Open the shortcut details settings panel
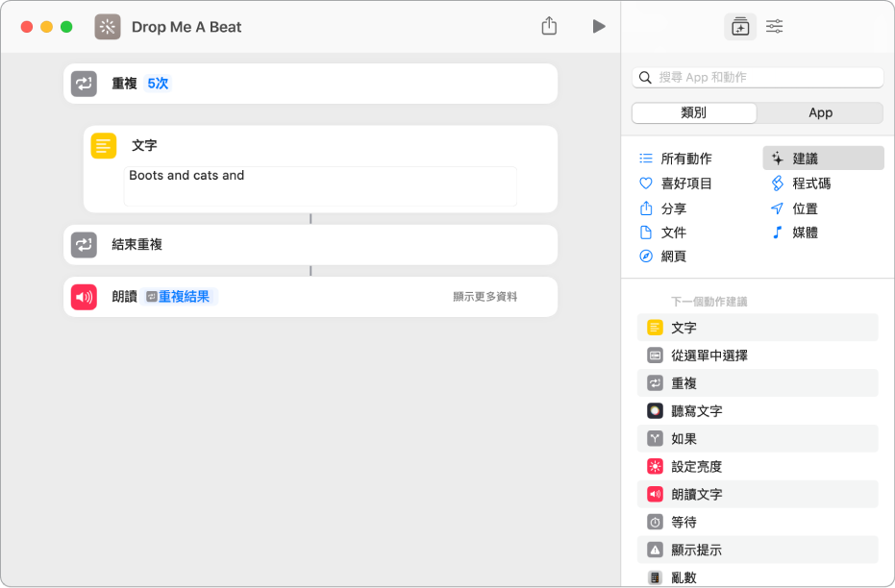Image resolution: width=895 pixels, height=588 pixels. (775, 26)
